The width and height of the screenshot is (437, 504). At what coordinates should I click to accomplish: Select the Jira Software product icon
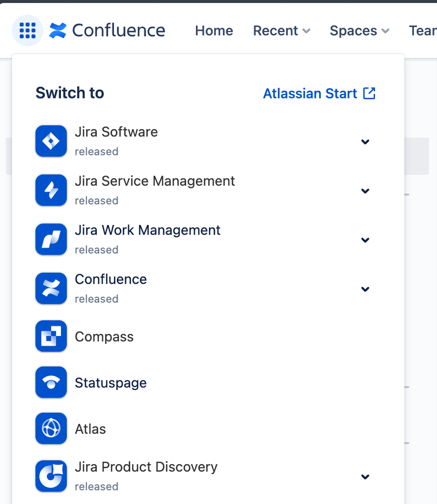pos(51,141)
